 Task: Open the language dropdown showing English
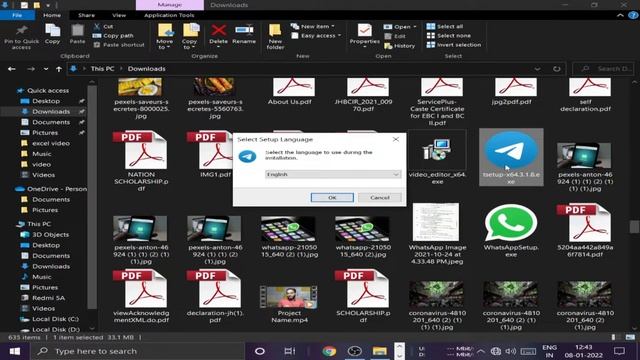point(333,174)
